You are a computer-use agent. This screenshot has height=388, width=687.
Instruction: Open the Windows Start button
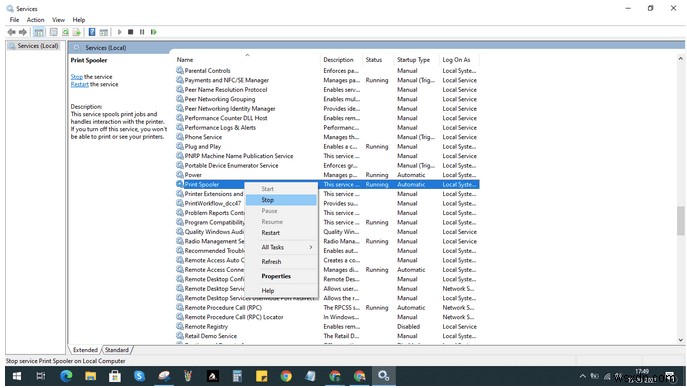[x=17, y=376]
